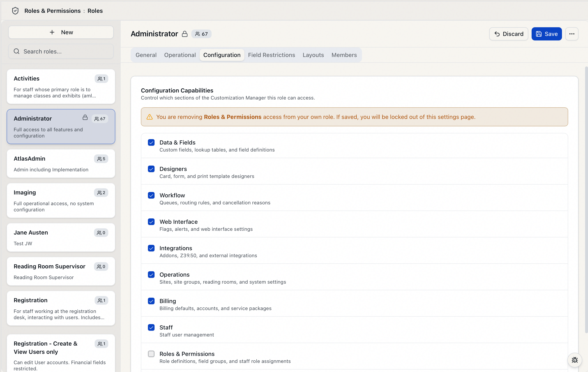Uncheck the Staff checkbox
The width and height of the screenshot is (588, 372).
pos(151,328)
